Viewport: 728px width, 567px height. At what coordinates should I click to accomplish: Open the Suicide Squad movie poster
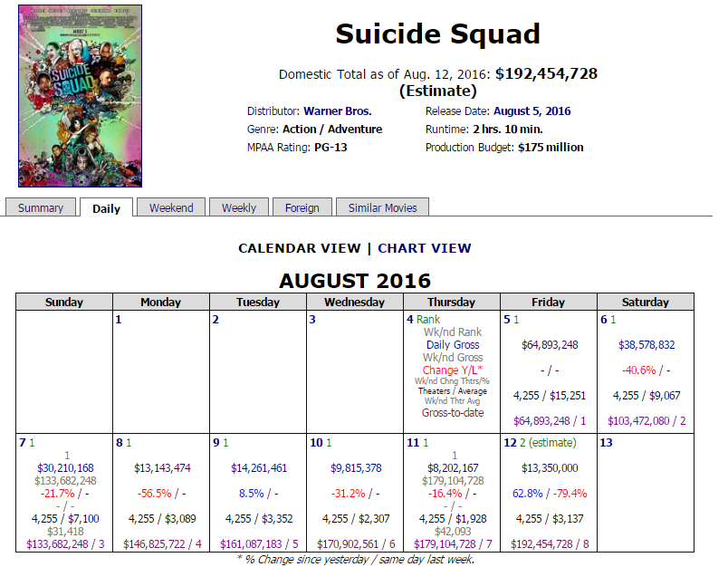tap(80, 96)
